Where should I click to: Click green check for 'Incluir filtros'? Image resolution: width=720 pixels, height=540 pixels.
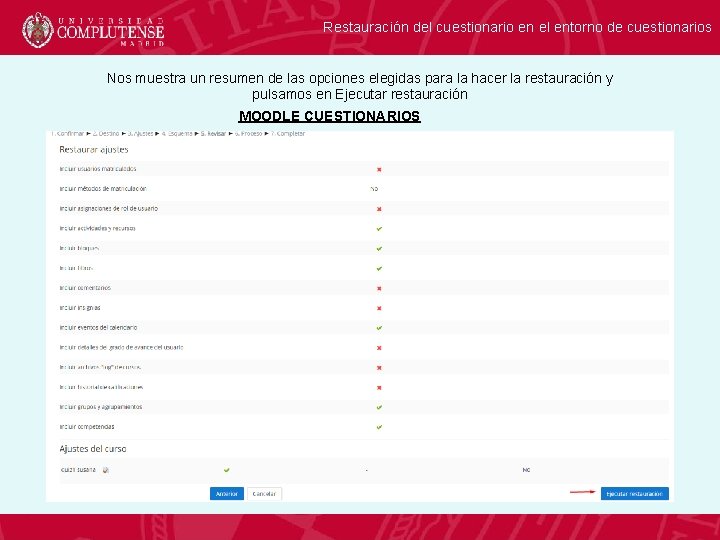tap(379, 268)
